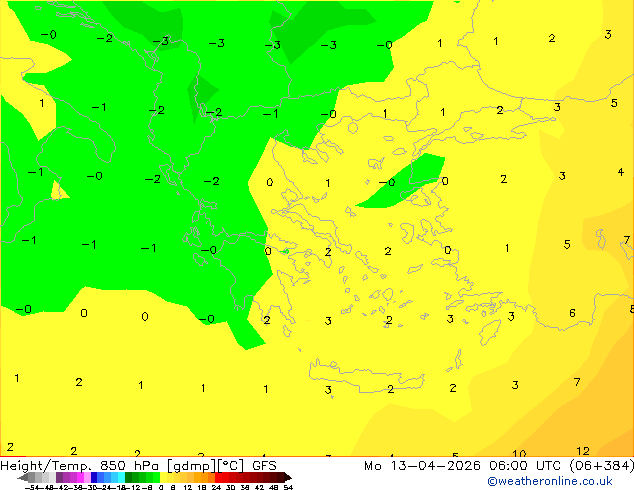
Task: Click the Height/Temp. 850 hPa chart title
Action: point(80,466)
